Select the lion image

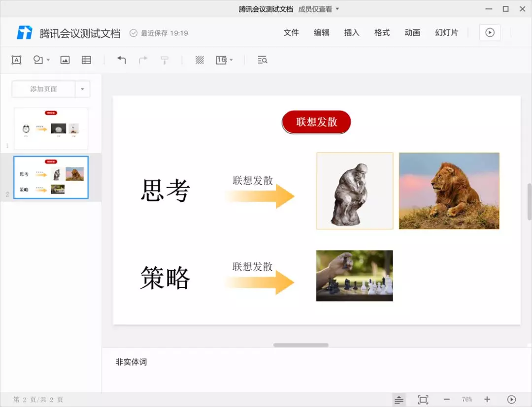click(449, 191)
